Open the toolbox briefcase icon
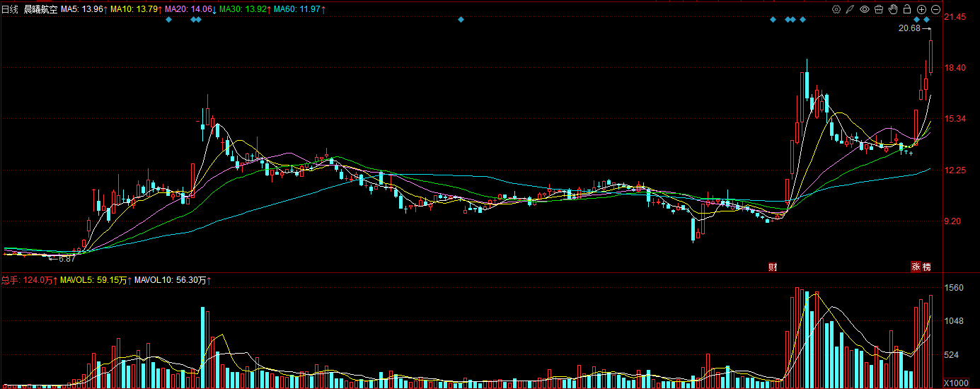Image resolution: width=980 pixels, height=389 pixels. [879, 9]
